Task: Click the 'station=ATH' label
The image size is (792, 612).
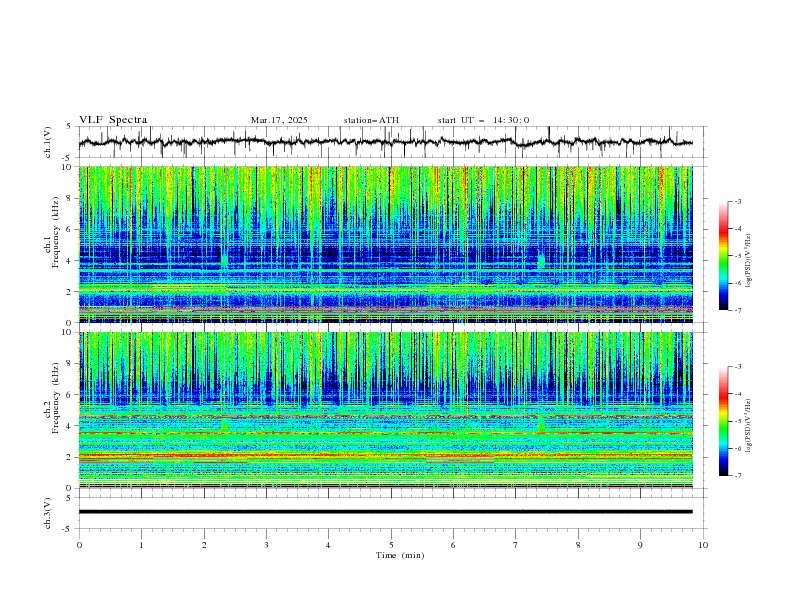Action: [x=371, y=120]
